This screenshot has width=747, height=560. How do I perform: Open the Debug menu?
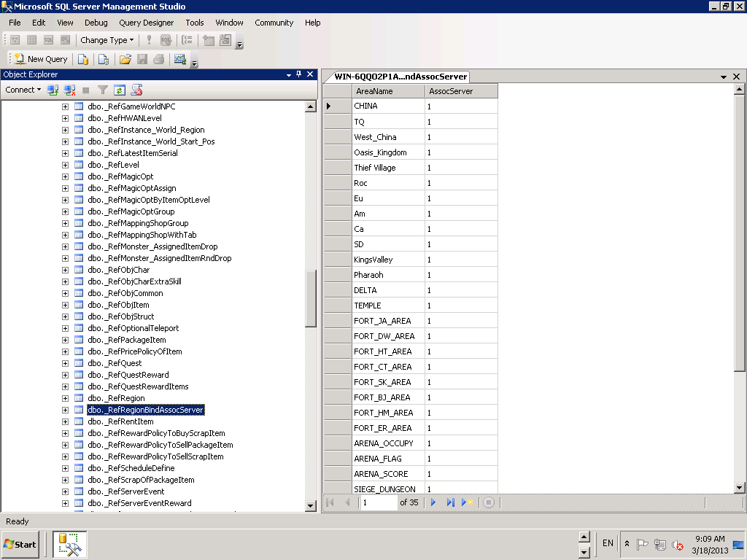click(x=96, y=23)
